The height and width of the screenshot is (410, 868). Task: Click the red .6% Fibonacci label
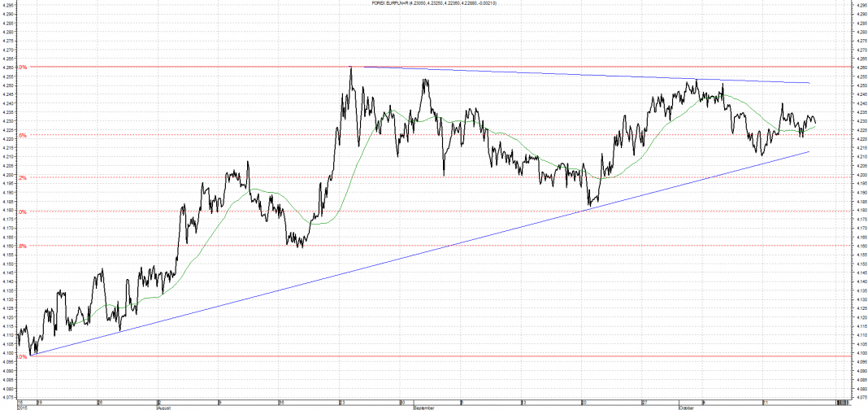point(22,135)
